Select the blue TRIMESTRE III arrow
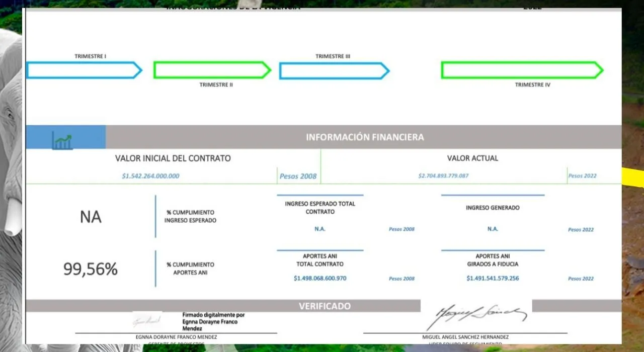Screen dimensions: 644x352 pyautogui.click(x=335, y=71)
